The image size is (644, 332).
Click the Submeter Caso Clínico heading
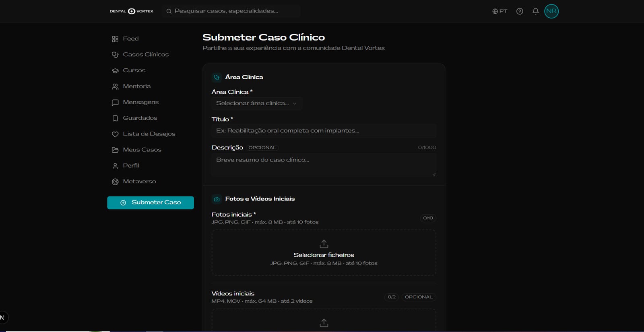click(264, 37)
